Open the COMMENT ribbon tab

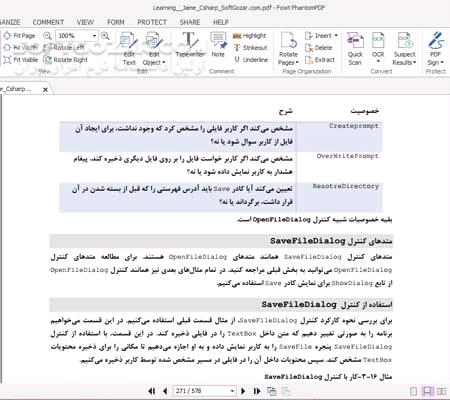pyautogui.click(x=48, y=22)
